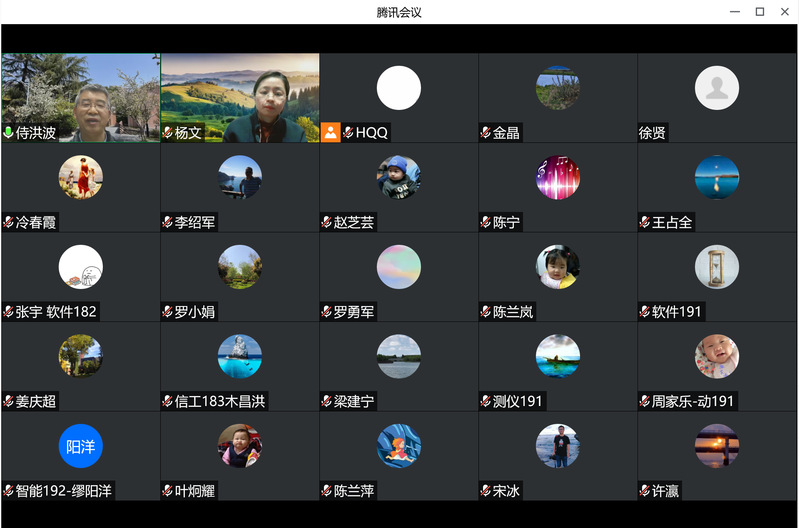
Task: Click 陈兰岚's baby girl avatar
Action: click(558, 267)
